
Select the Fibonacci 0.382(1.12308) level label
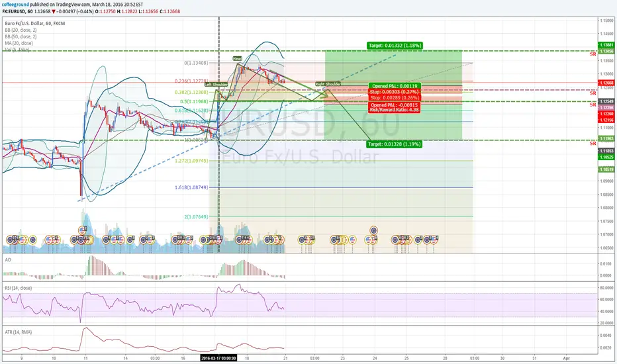[191, 93]
